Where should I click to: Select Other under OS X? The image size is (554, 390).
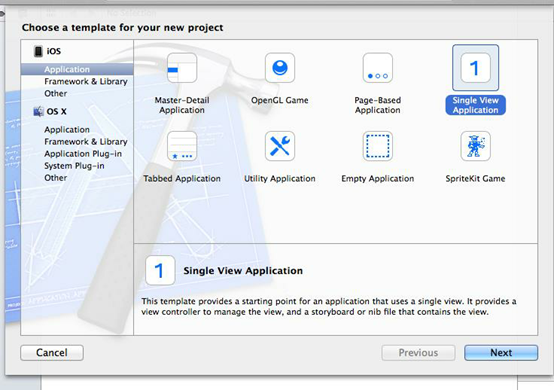(x=55, y=178)
